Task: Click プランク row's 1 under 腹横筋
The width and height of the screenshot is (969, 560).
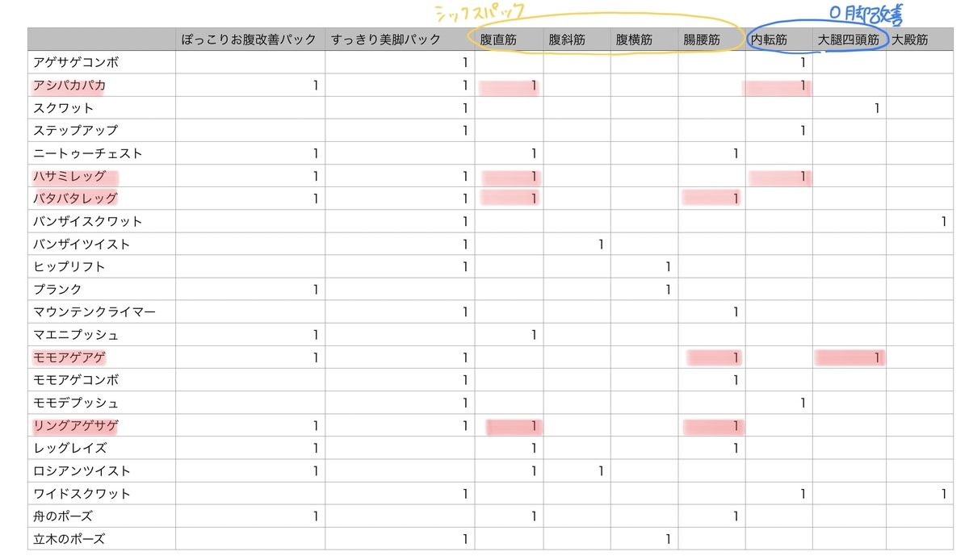Action: coord(669,289)
